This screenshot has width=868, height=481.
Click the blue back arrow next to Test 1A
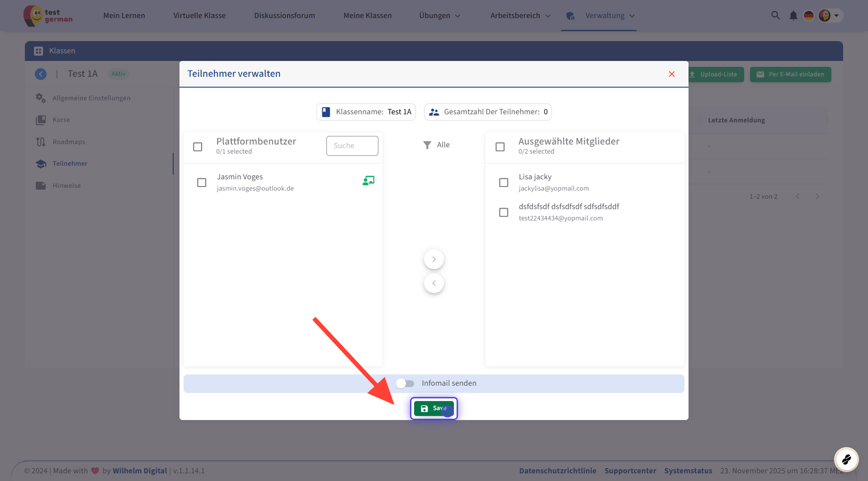(x=41, y=74)
